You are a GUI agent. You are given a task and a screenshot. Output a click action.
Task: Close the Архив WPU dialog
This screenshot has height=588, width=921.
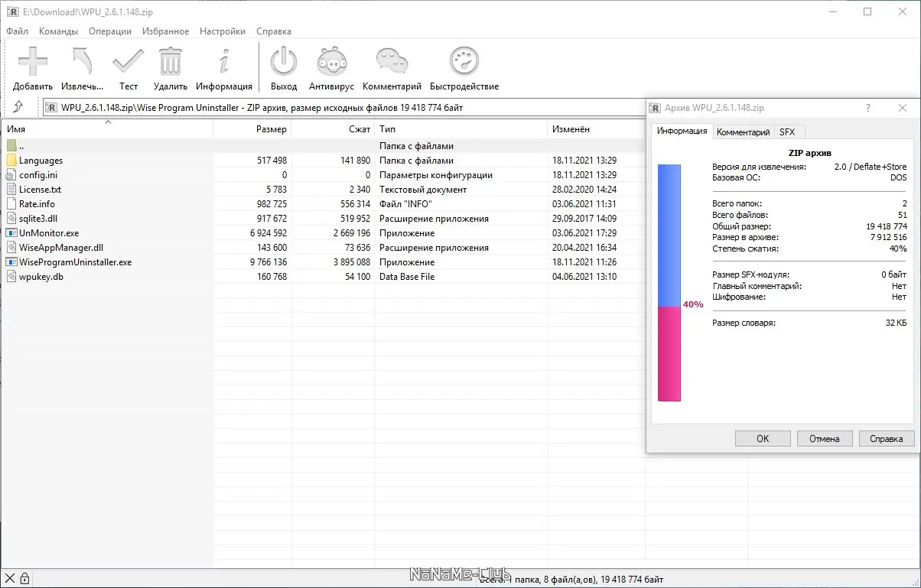(903, 109)
